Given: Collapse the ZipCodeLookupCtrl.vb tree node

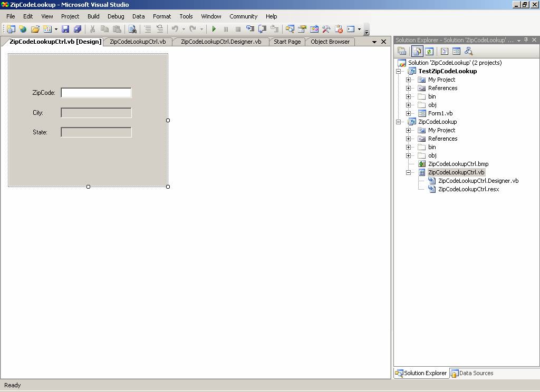Looking at the screenshot, I should (x=408, y=172).
